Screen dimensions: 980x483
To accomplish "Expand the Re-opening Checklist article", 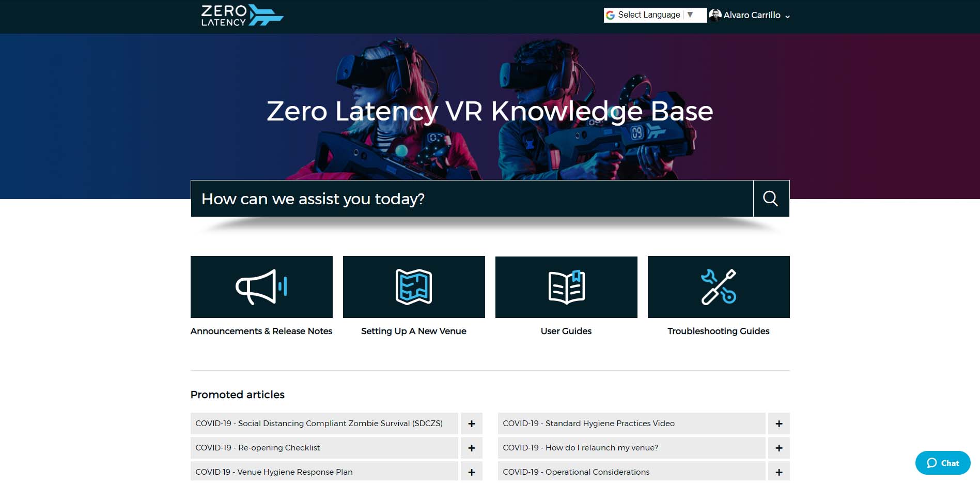I will click(472, 448).
